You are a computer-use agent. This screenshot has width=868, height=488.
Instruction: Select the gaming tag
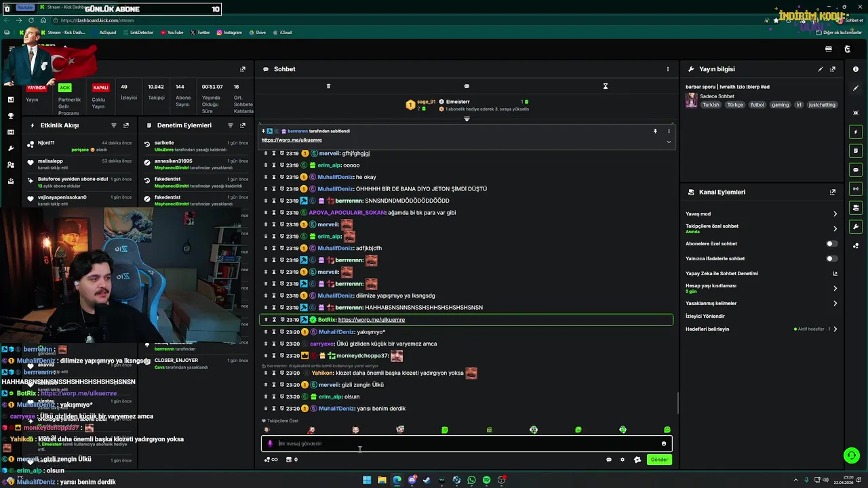780,105
